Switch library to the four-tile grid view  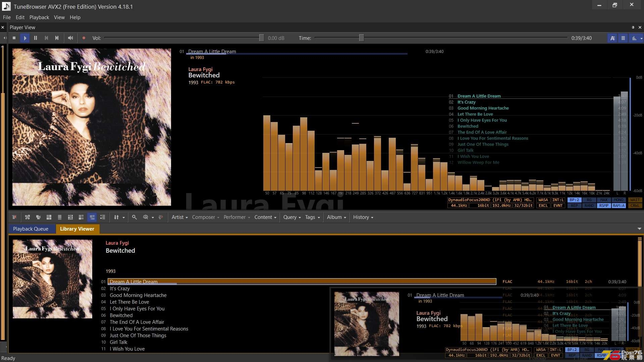click(49, 217)
